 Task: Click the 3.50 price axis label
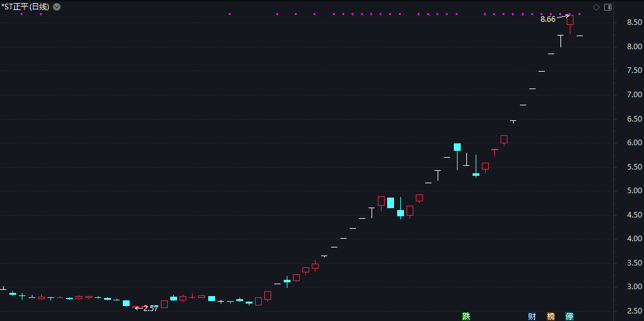tap(635, 262)
